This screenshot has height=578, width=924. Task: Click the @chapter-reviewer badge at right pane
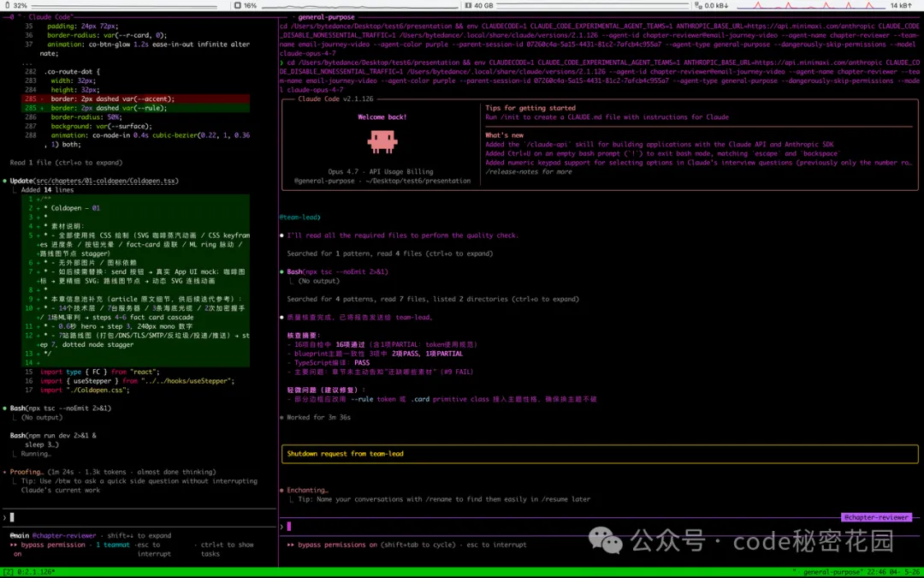[x=876, y=517]
